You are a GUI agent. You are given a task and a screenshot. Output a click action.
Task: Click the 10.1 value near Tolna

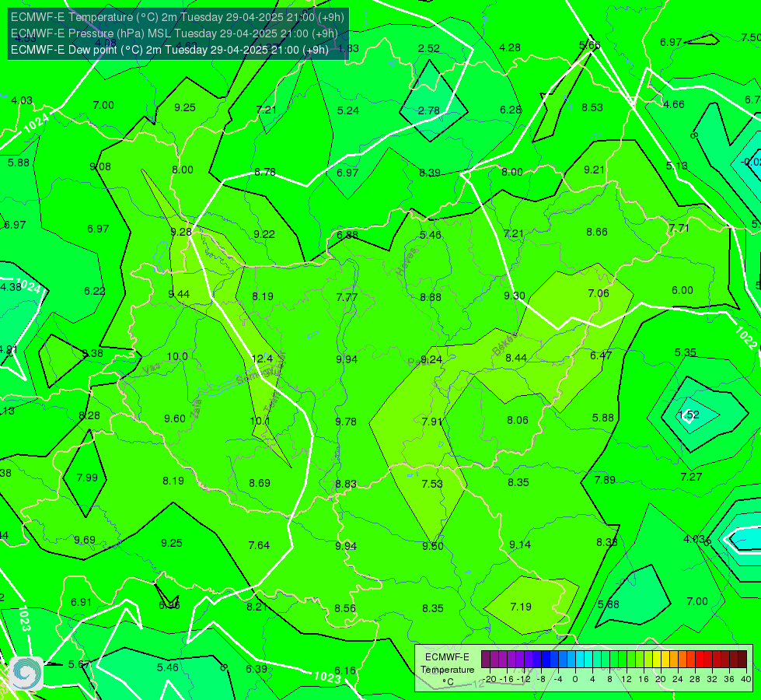click(260, 421)
